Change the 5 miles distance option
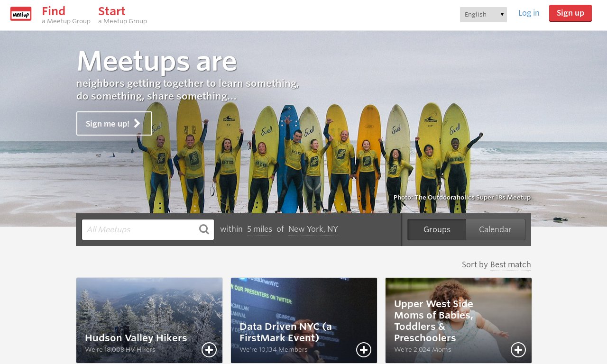Screen dimensions: 607x364 [x=259, y=229]
